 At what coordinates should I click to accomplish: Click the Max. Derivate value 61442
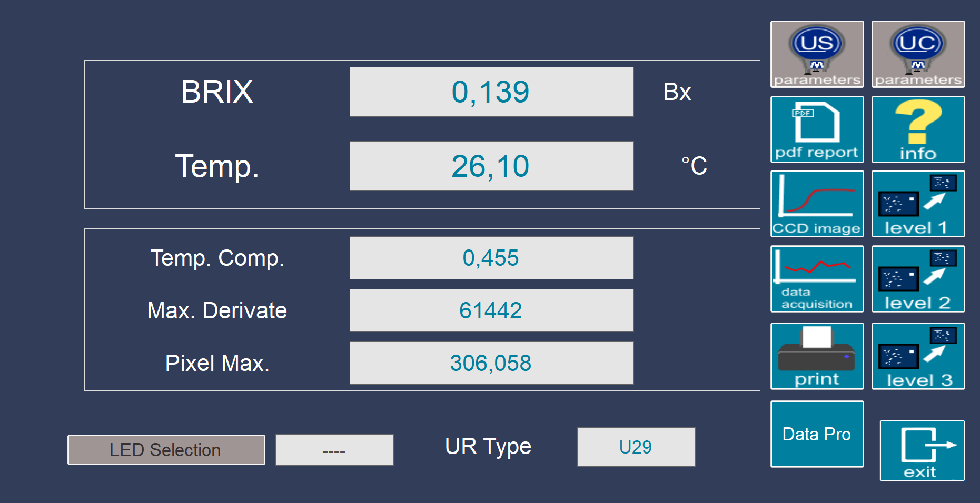point(491,310)
